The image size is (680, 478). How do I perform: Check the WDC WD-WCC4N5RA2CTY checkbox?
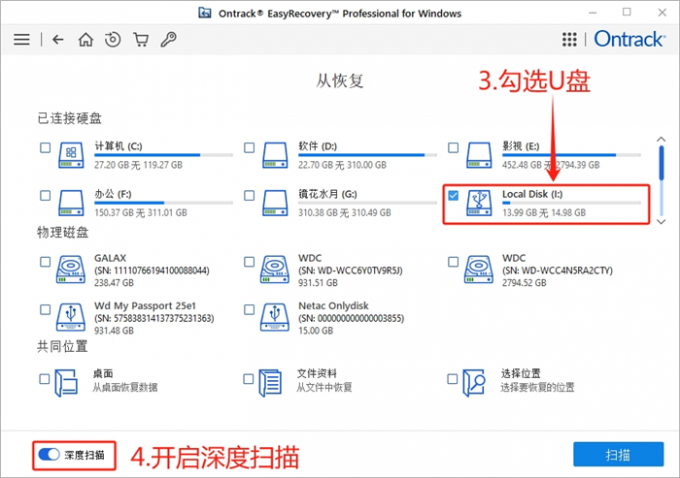(x=453, y=262)
